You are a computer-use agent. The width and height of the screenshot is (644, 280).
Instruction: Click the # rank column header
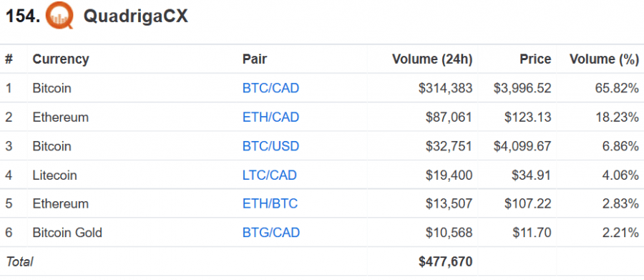coord(9,59)
